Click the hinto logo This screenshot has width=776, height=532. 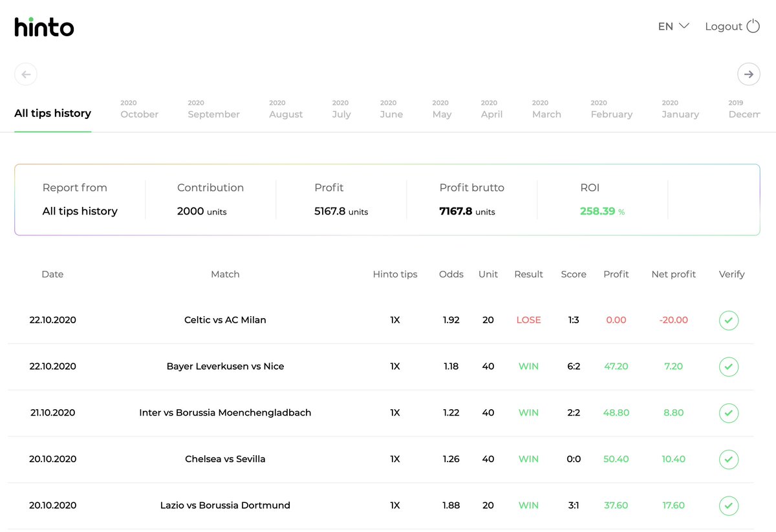click(x=44, y=27)
